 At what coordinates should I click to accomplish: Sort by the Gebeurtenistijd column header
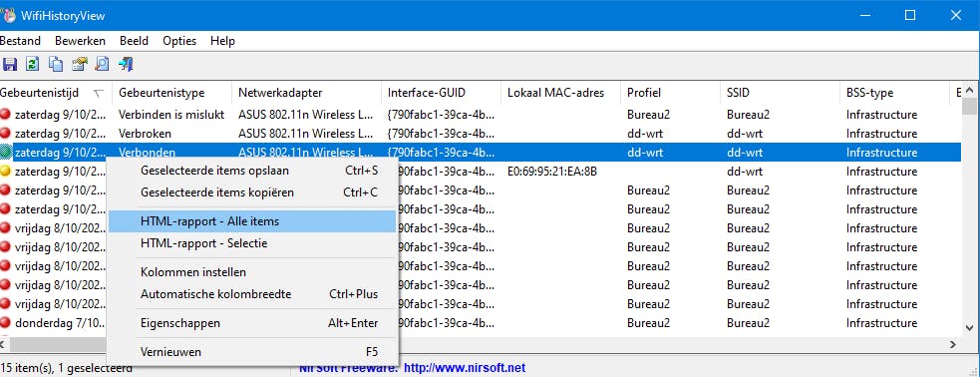tap(55, 93)
